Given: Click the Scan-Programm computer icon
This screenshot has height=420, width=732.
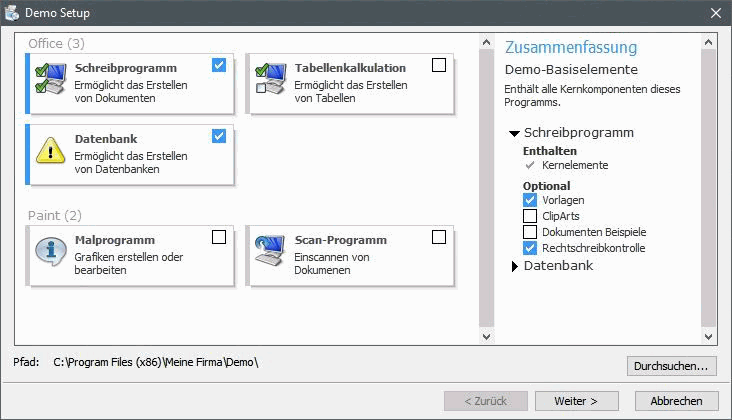Looking at the screenshot, I should (x=270, y=250).
